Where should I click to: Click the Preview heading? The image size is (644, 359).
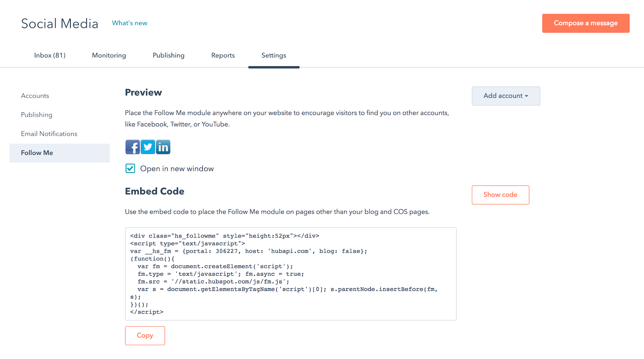[143, 93]
